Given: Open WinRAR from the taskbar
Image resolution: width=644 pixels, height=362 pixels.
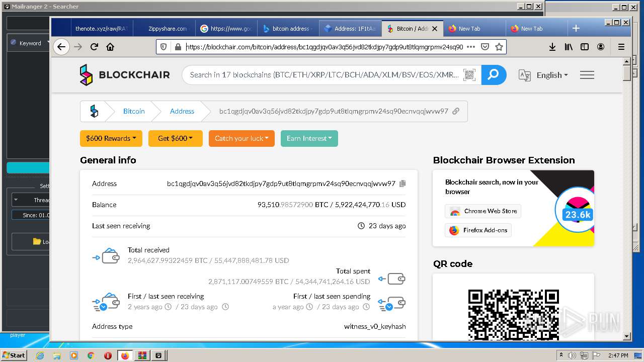Looking at the screenshot, I should tap(142, 355).
